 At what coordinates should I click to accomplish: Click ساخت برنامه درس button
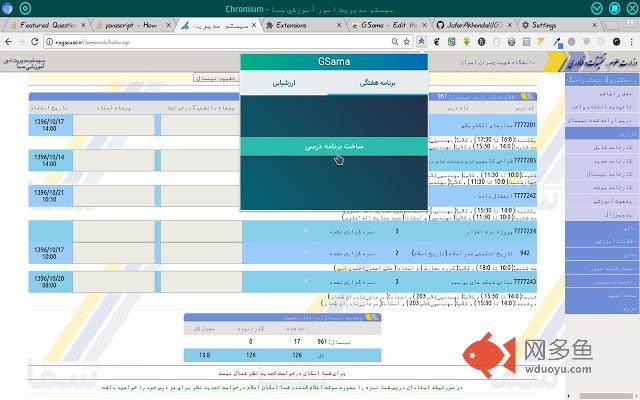coord(334,146)
